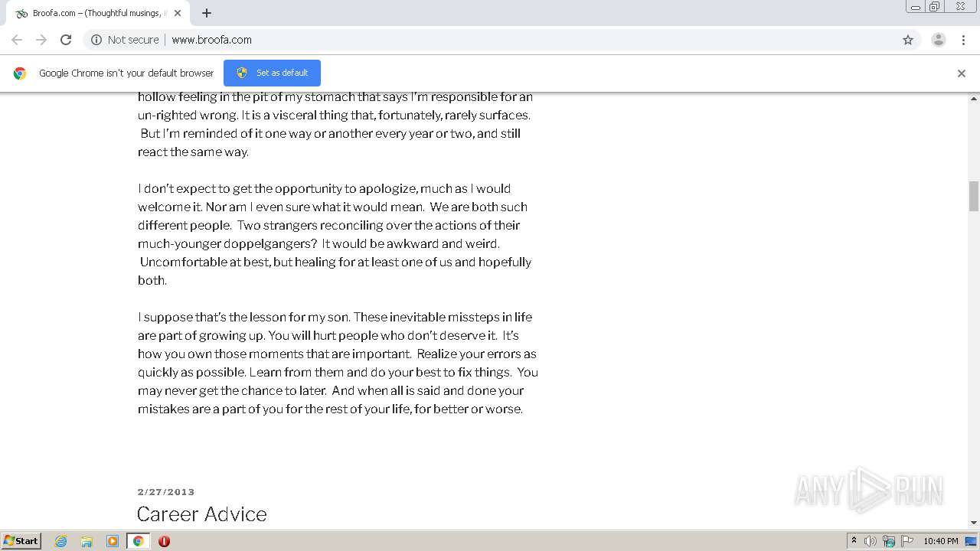Screen dimensions: 980x551
Task: Click paragraph starting "I suppose that's the lesson"
Action: (x=338, y=363)
